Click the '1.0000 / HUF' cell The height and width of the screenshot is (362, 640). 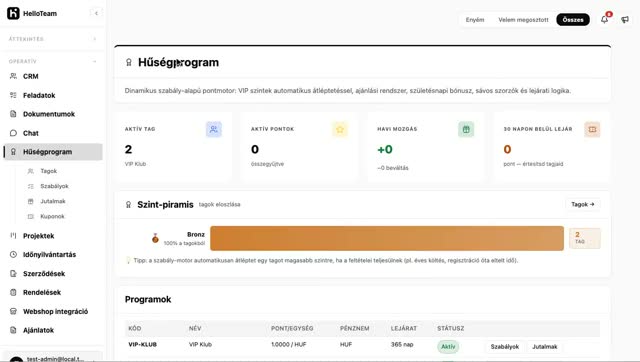point(289,344)
